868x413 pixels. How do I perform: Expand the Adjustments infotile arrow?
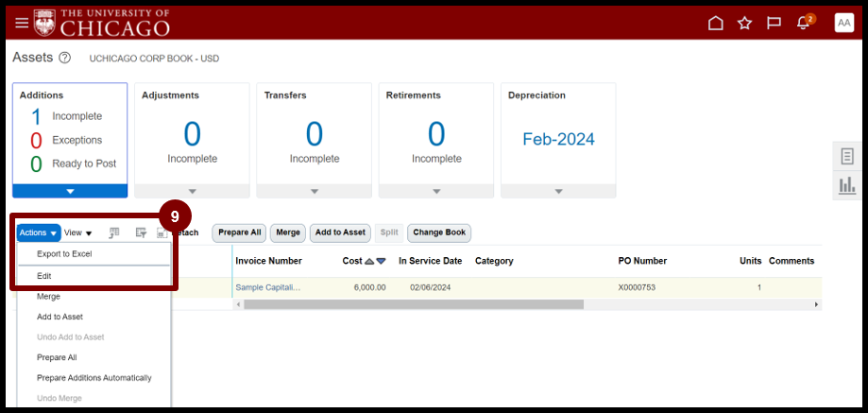tap(192, 191)
